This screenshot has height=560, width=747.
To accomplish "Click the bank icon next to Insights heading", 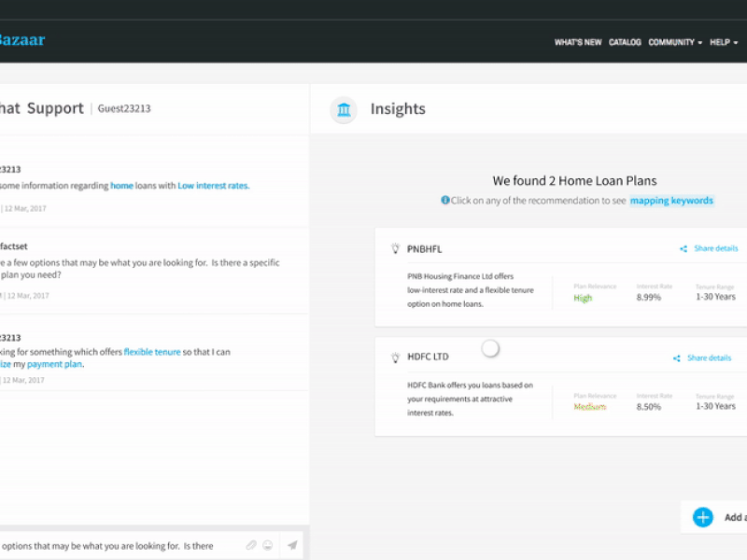I will pyautogui.click(x=343, y=109).
